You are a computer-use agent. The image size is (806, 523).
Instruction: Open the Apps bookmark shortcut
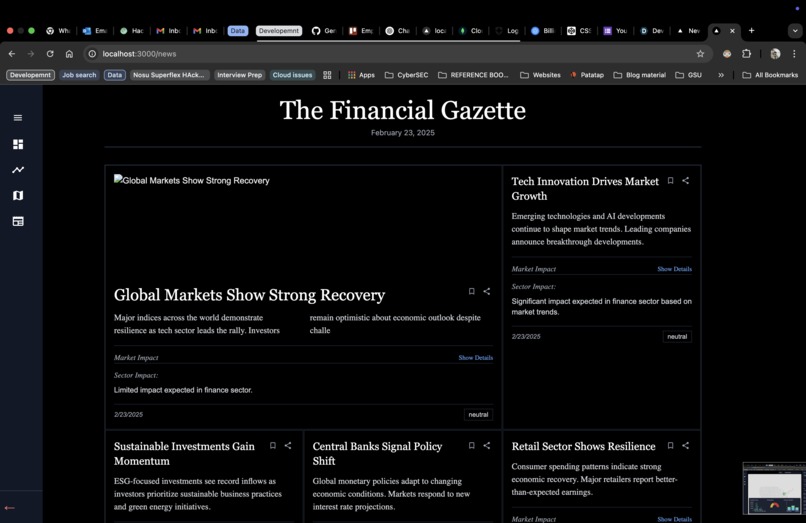[x=361, y=75]
